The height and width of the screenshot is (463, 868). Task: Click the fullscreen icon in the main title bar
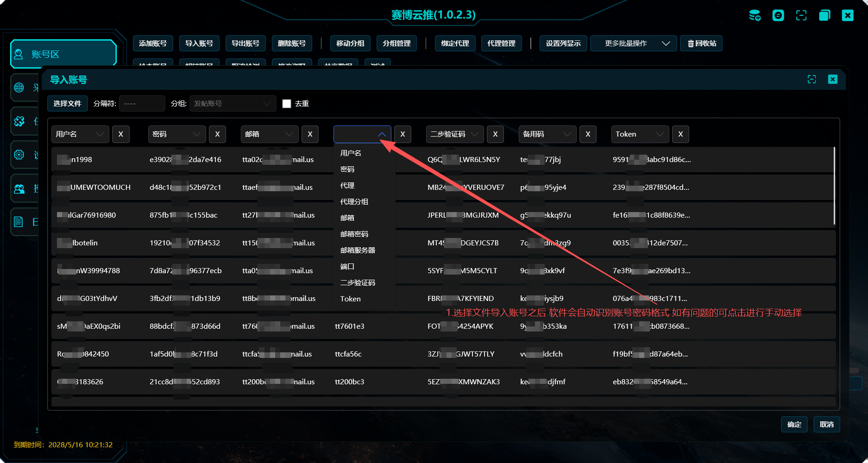pyautogui.click(x=801, y=15)
